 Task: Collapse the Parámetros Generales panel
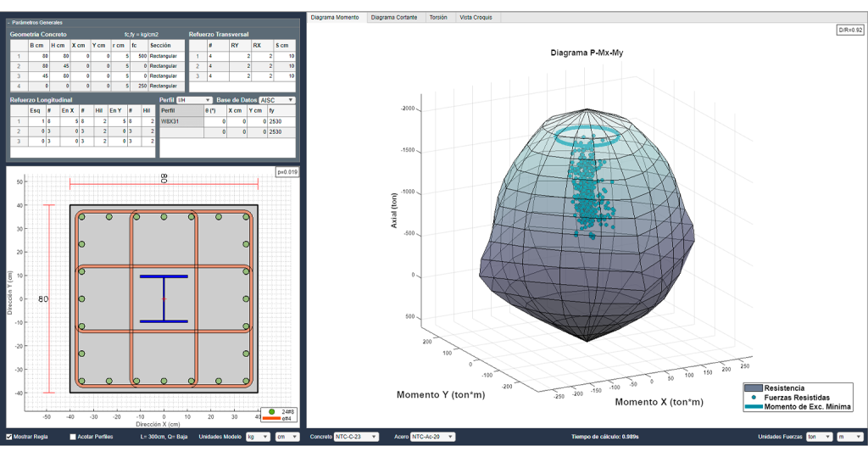pos(8,23)
